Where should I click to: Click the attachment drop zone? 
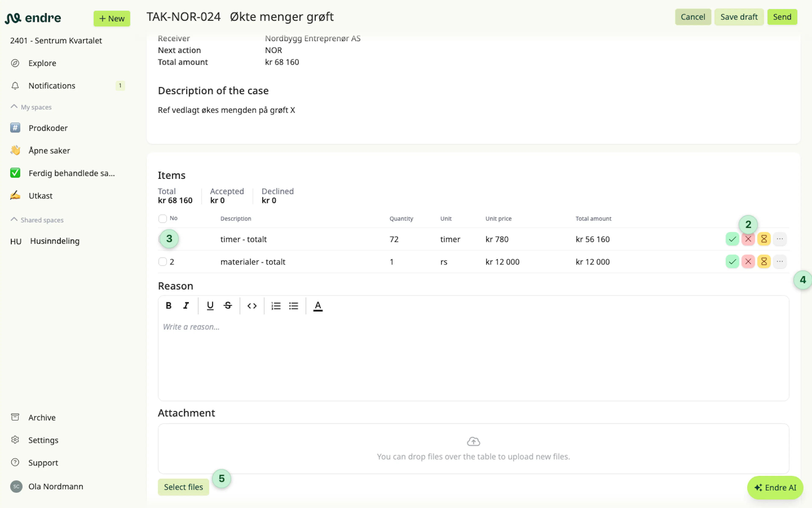[473, 449]
